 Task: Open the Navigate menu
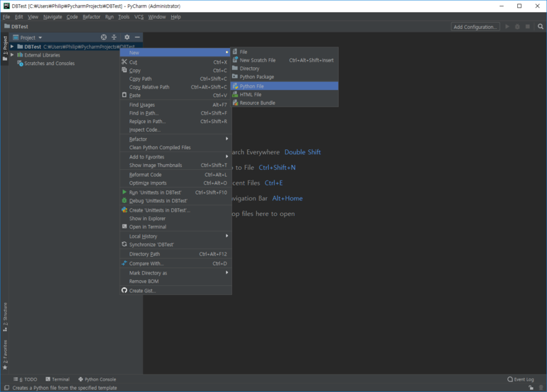click(x=52, y=17)
